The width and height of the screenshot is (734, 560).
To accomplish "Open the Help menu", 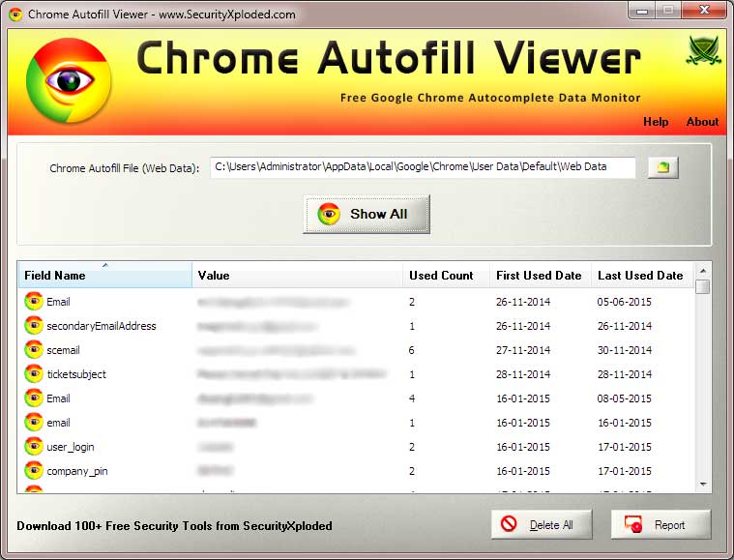I will pos(656,122).
